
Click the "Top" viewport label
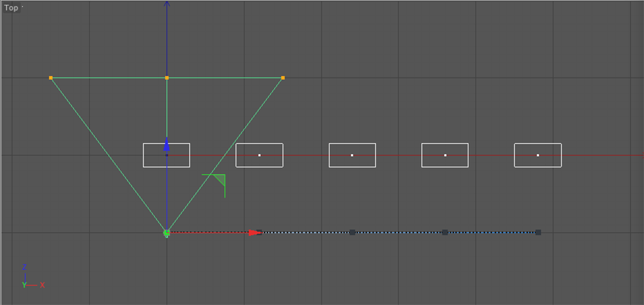click(x=11, y=8)
